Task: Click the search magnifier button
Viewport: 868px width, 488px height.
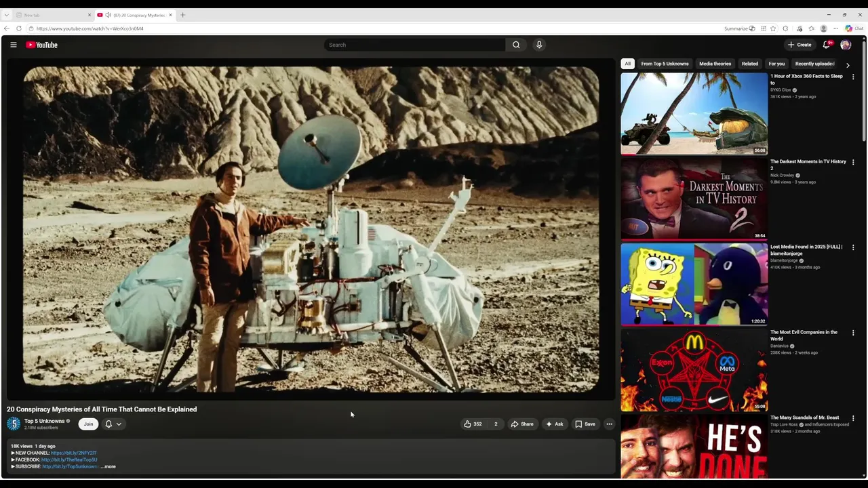Action: click(516, 45)
